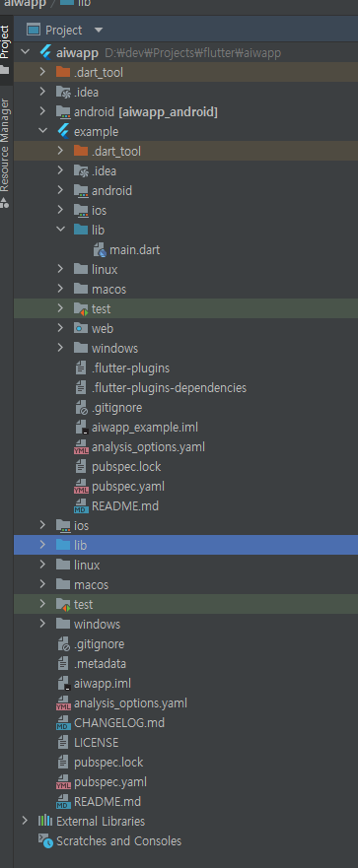Expand the web folder
Image resolution: width=358 pixels, height=868 pixels.
60,328
